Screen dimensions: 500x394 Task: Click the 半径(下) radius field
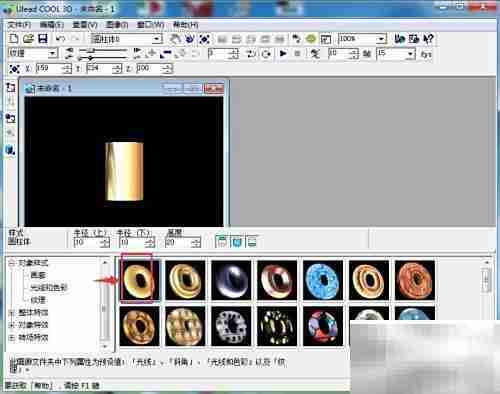click(x=137, y=243)
